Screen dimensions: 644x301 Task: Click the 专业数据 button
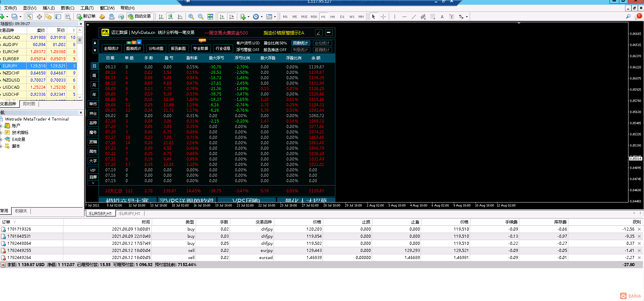(x=201, y=48)
